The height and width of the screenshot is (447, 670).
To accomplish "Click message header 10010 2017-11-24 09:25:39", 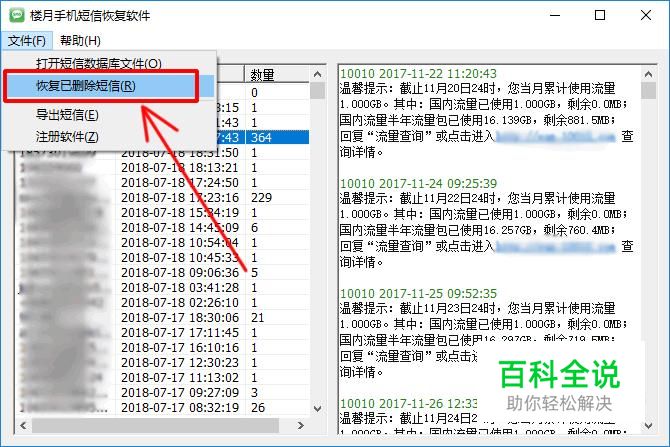I will (x=418, y=183).
